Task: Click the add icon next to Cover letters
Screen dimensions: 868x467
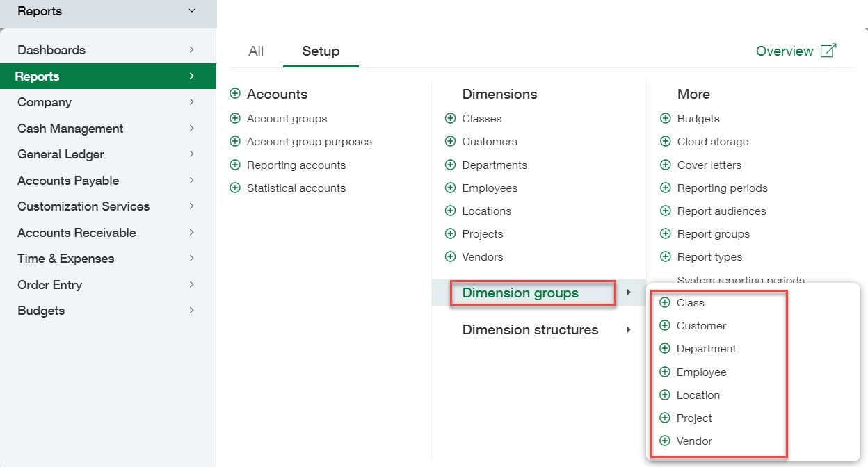Action: click(x=665, y=165)
